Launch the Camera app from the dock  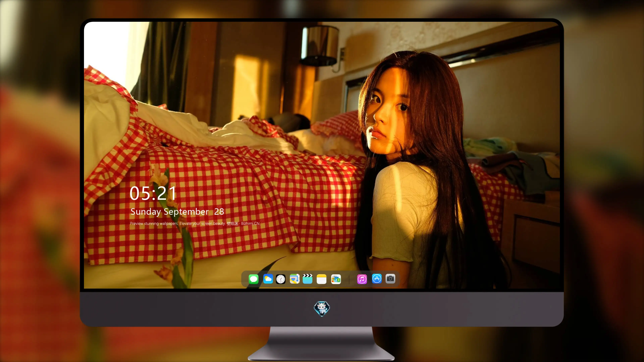click(x=390, y=279)
